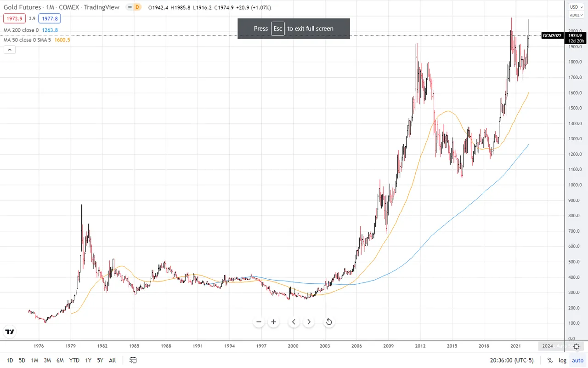Viewport: 588px width, 368px height.
Task: Open the USD currency dropdown
Action: coord(576,7)
